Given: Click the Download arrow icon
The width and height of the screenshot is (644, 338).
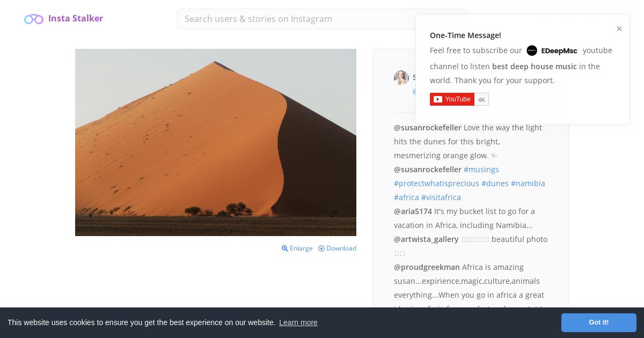Looking at the screenshot, I should coord(321,248).
